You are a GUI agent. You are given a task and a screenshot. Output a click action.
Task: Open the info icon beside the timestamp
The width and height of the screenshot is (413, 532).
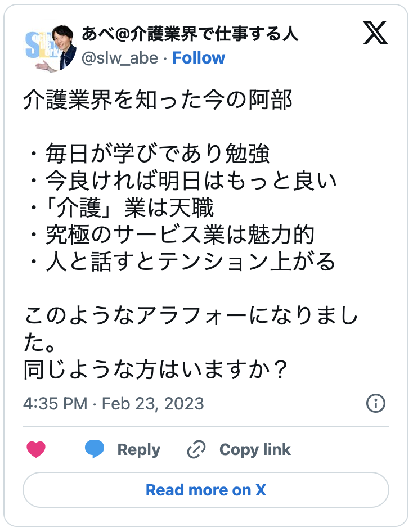coord(375,403)
